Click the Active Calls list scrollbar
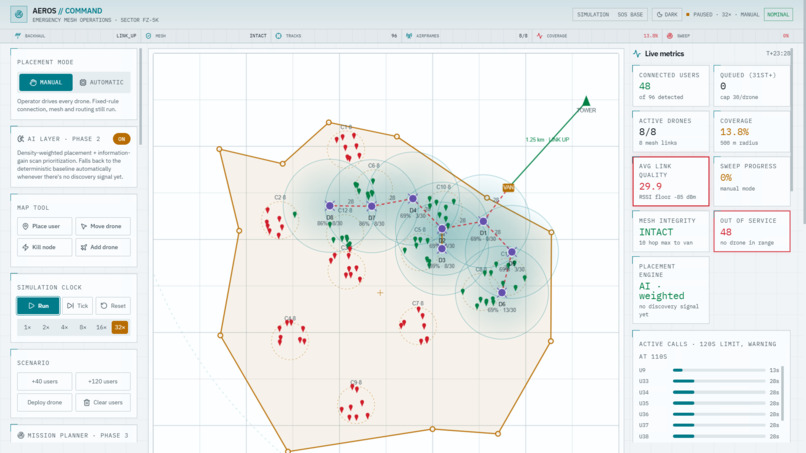Image resolution: width=806 pixels, height=453 pixels. pyautogui.click(x=782, y=393)
